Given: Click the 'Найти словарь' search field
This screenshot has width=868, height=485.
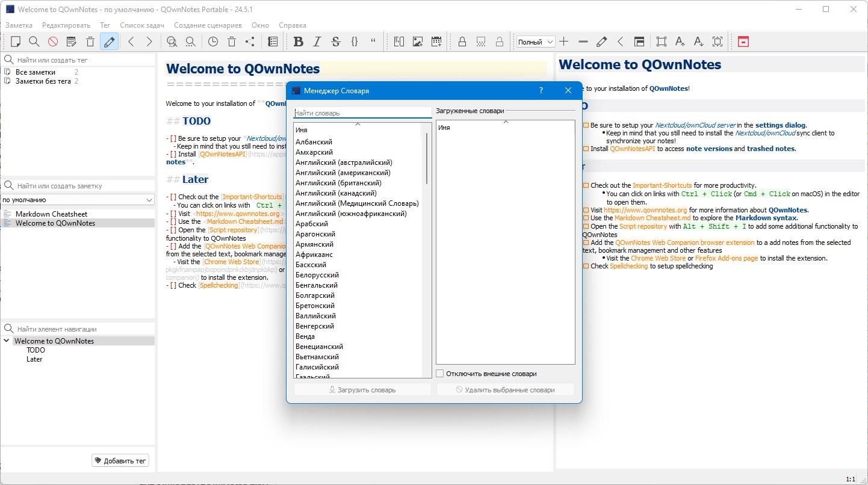Looking at the screenshot, I should pos(363,113).
